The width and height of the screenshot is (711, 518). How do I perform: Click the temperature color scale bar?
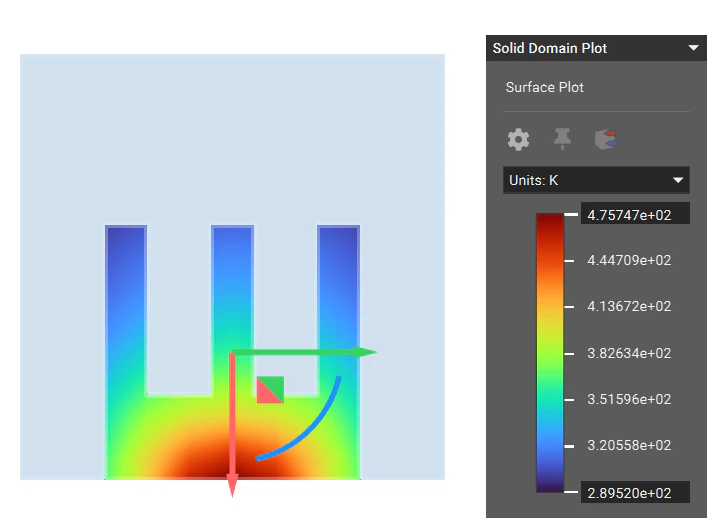[550, 353]
